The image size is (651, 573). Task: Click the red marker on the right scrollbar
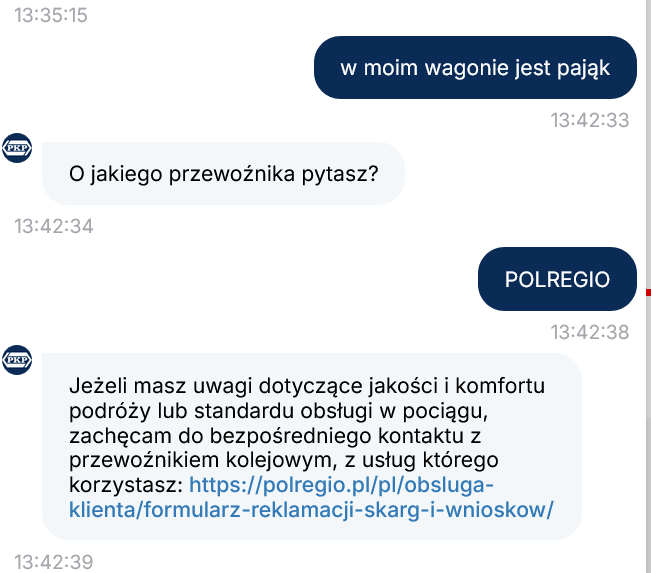pyautogui.click(x=648, y=293)
